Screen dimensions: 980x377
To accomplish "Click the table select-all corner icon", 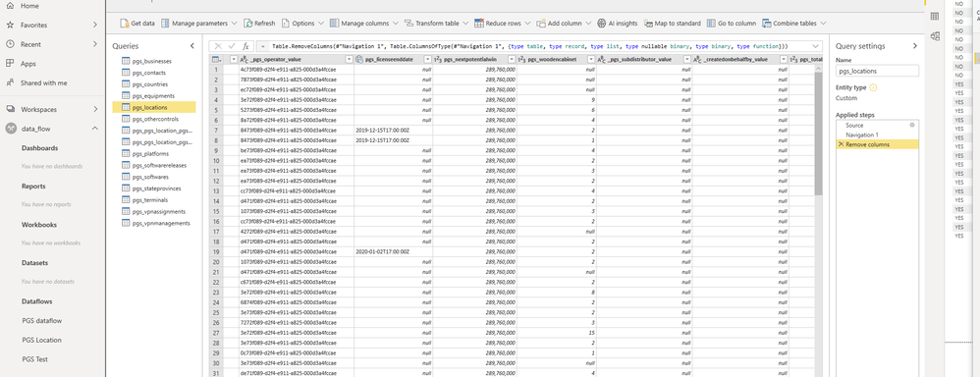I will click(x=216, y=59).
